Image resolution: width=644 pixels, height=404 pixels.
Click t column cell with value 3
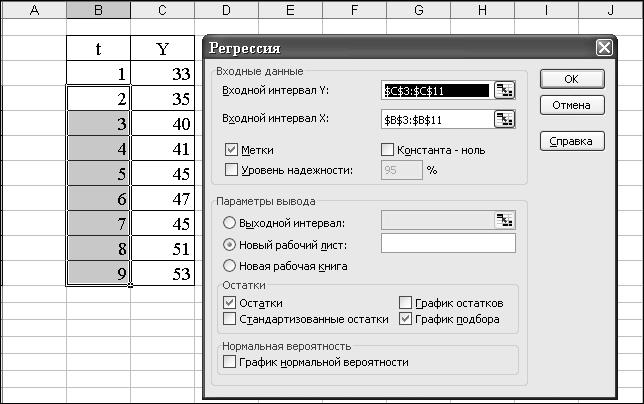[99, 124]
